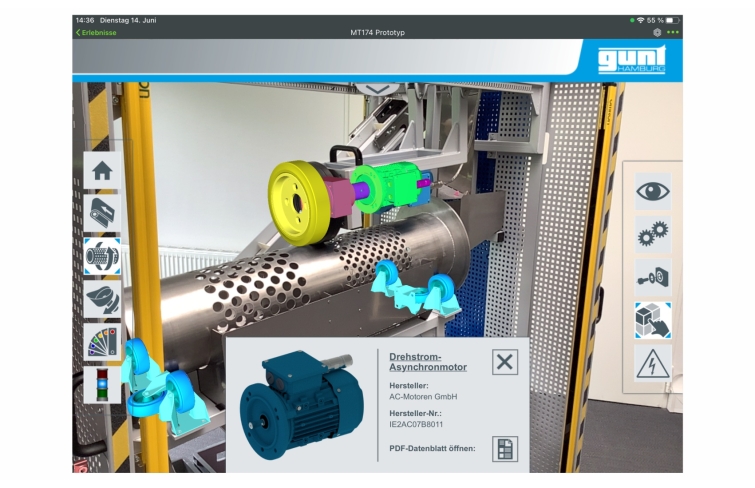Go back to Erlebnisse
Viewport: 755px width, 488px height.
pyautogui.click(x=96, y=33)
